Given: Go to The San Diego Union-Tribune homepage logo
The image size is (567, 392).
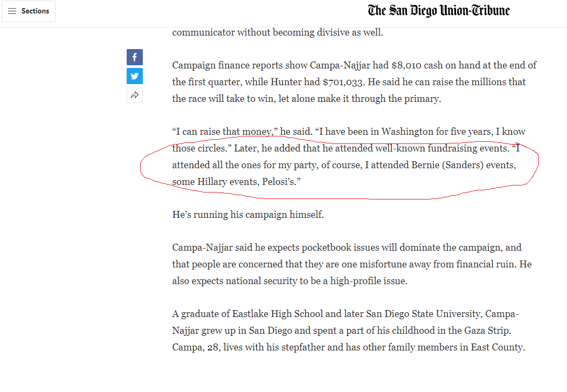Looking at the screenshot, I should [439, 11].
